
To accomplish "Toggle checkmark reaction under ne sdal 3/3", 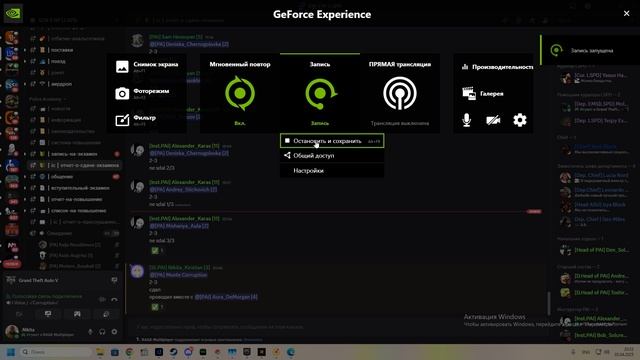I will [157, 251].
